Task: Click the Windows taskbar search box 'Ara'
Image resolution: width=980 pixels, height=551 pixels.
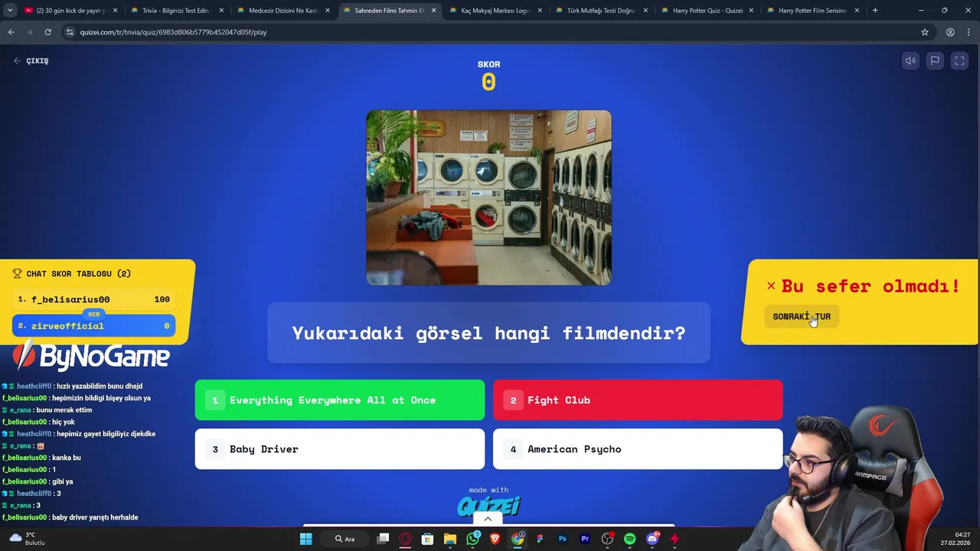Action: click(x=345, y=539)
